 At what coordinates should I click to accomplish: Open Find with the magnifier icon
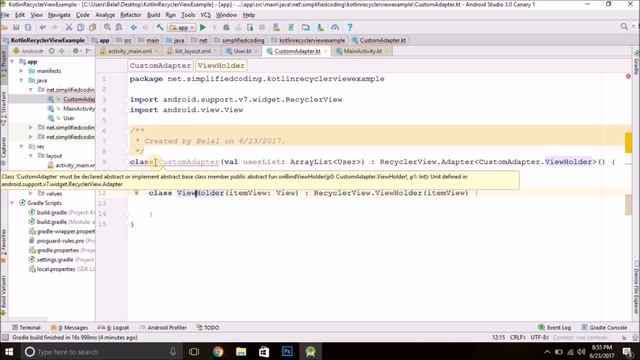click(107, 27)
